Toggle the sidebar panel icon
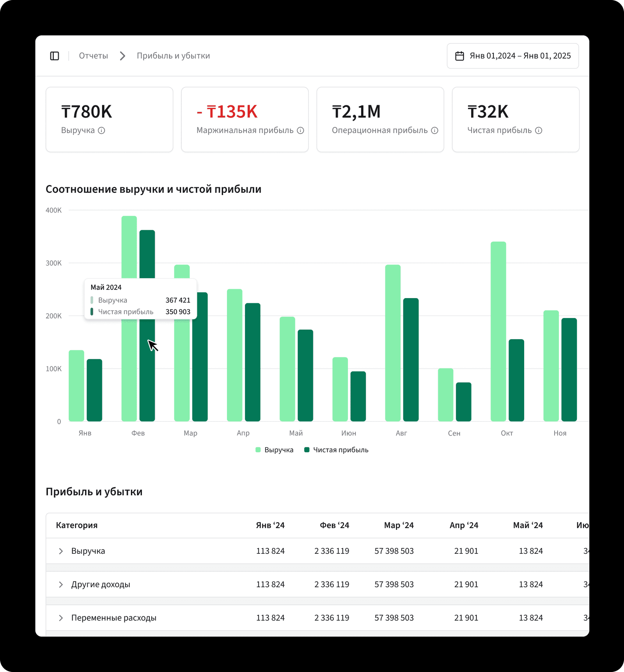 coord(55,56)
